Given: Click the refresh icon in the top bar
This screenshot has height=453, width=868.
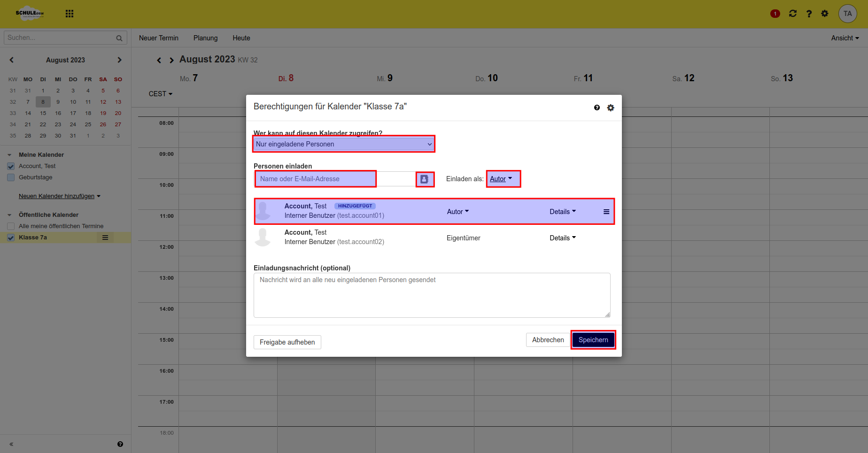Looking at the screenshot, I should coord(793,14).
